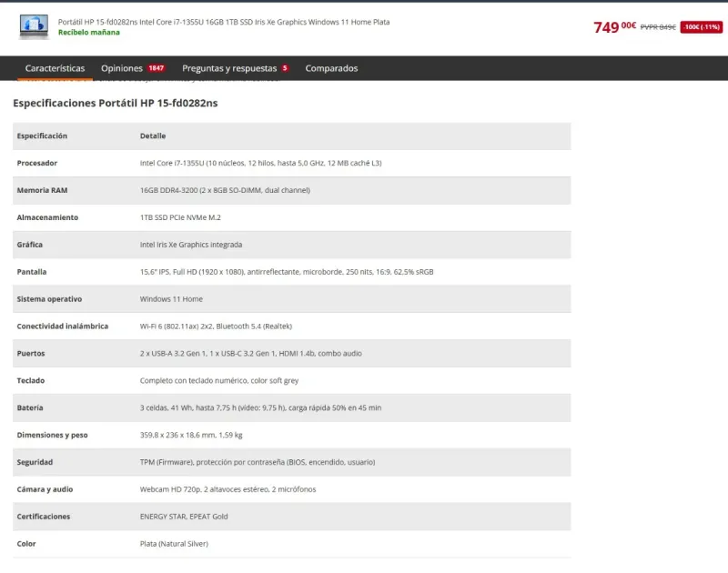This screenshot has height=573, width=728.
Task: Click the 'Procesador' row label
Action: pyautogui.click(x=37, y=163)
